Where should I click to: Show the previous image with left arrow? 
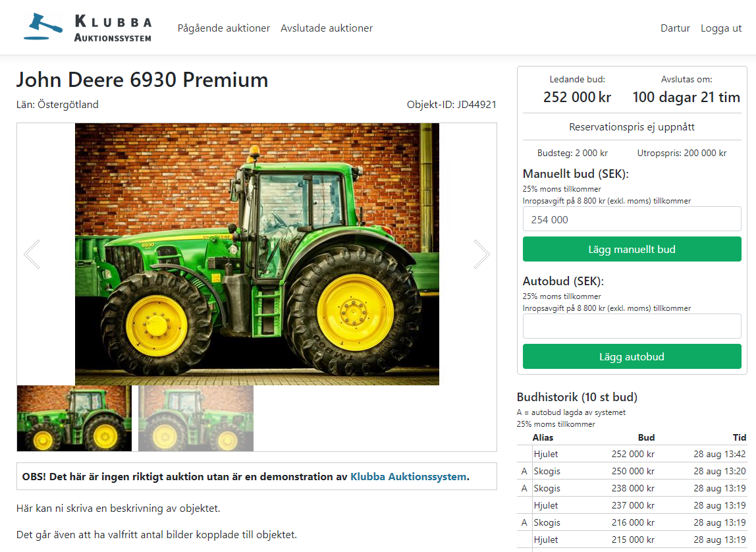(x=32, y=254)
